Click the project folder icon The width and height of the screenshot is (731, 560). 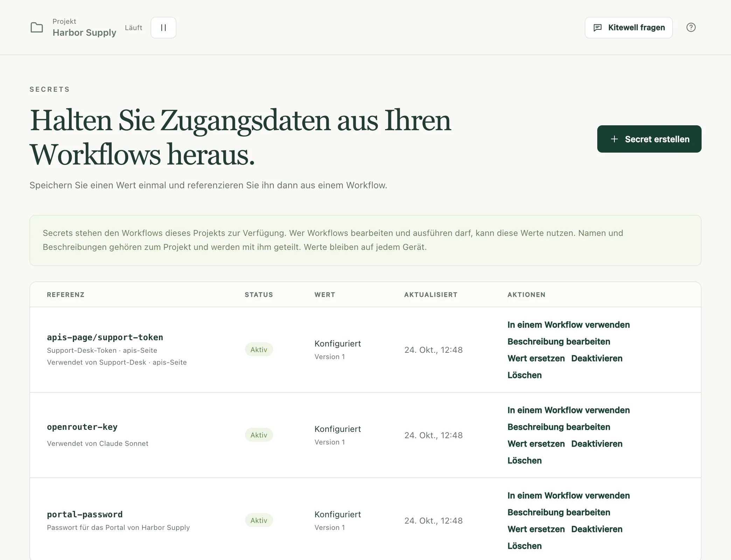(x=37, y=27)
